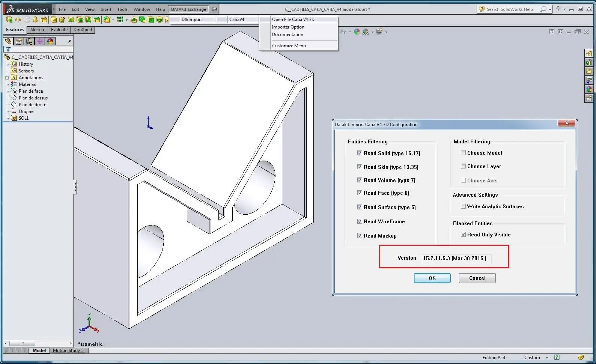Collapse the SolidWorks menu bar arrow

54,9
